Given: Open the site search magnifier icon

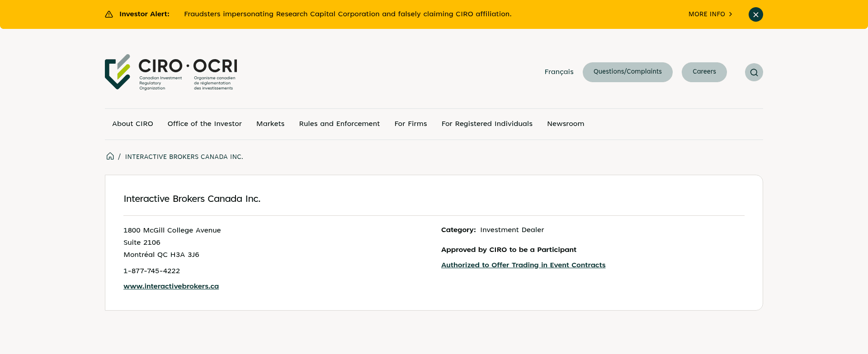Looking at the screenshot, I should coord(754,72).
